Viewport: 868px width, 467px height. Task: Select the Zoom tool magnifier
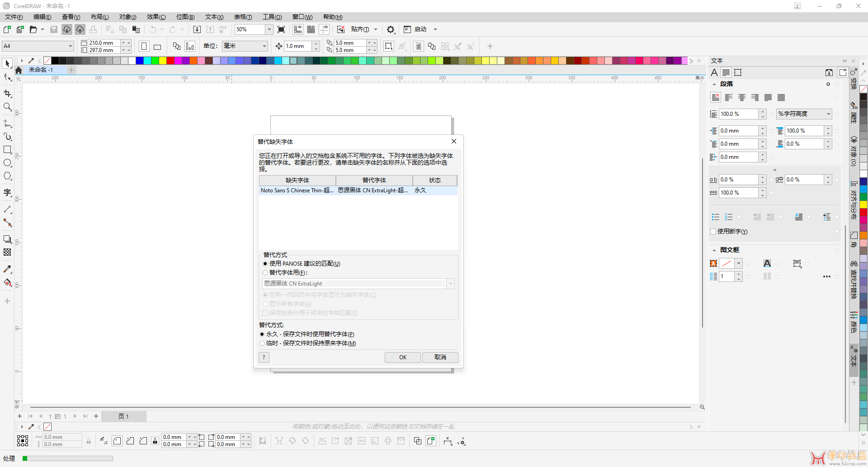pos(7,107)
